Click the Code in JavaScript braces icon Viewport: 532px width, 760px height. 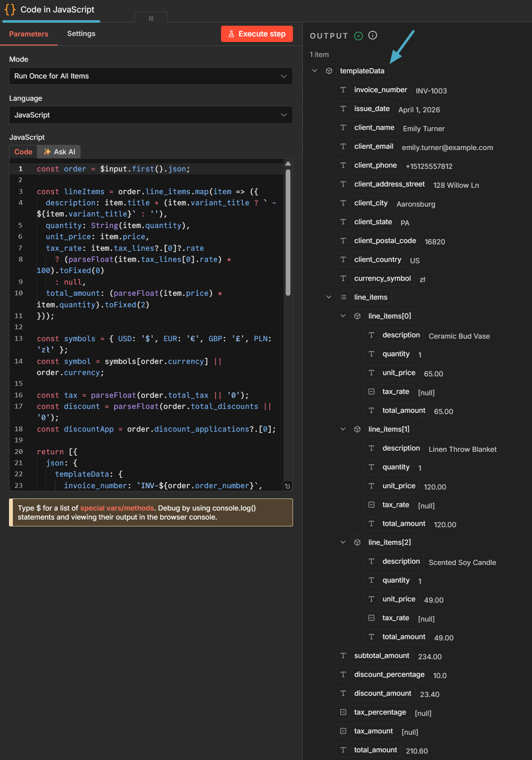click(x=10, y=9)
